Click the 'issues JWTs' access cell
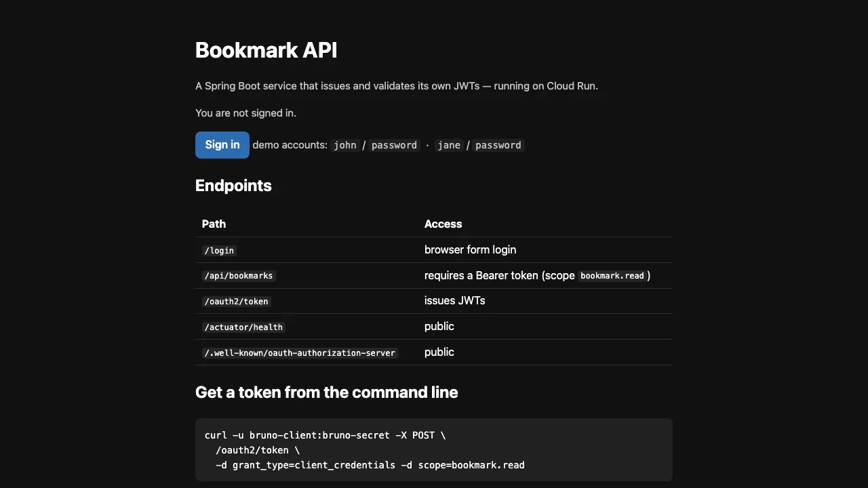This screenshot has width=868, height=488. point(454,300)
